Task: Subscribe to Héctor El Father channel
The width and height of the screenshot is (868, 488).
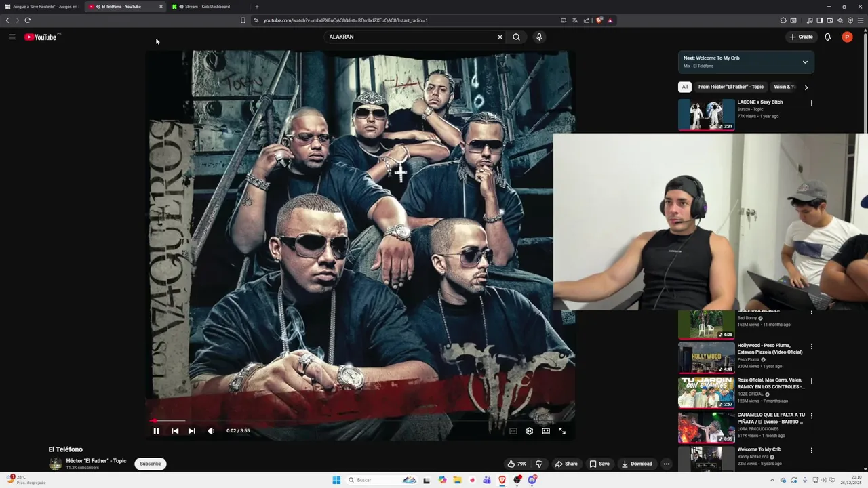Action: point(151,464)
